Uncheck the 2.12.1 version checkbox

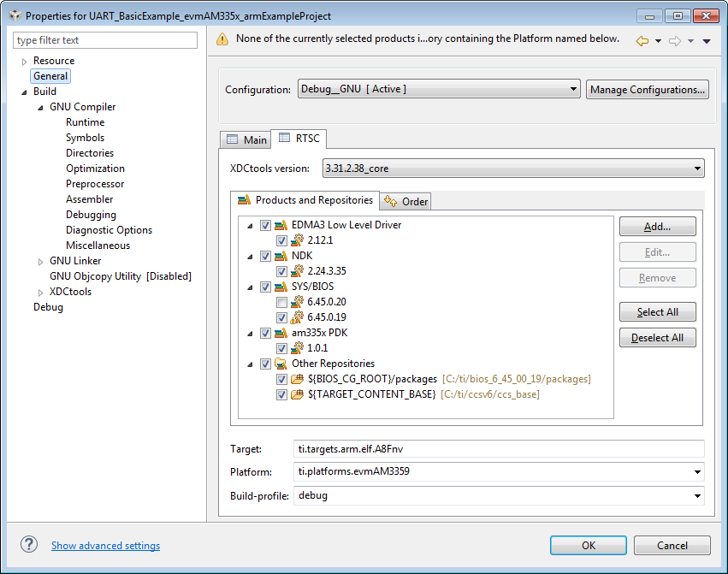pyautogui.click(x=281, y=240)
